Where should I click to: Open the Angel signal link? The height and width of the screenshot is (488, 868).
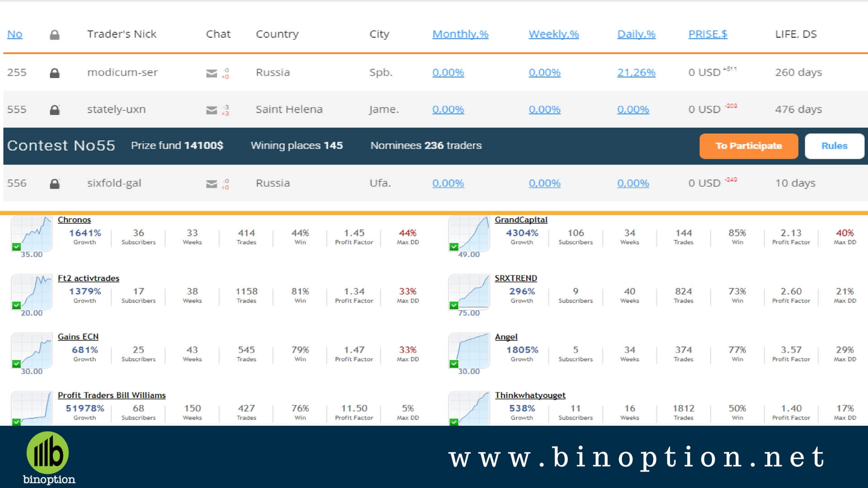506,337
